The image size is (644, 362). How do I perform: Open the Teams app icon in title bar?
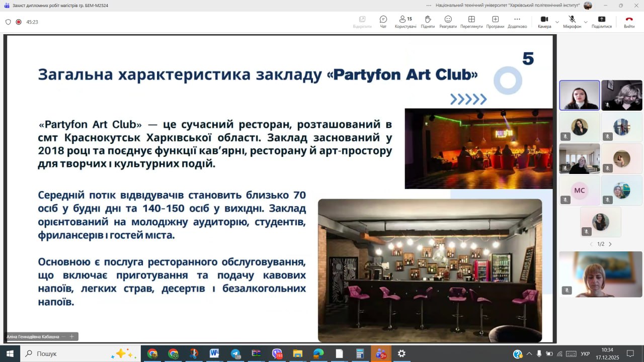click(x=7, y=6)
